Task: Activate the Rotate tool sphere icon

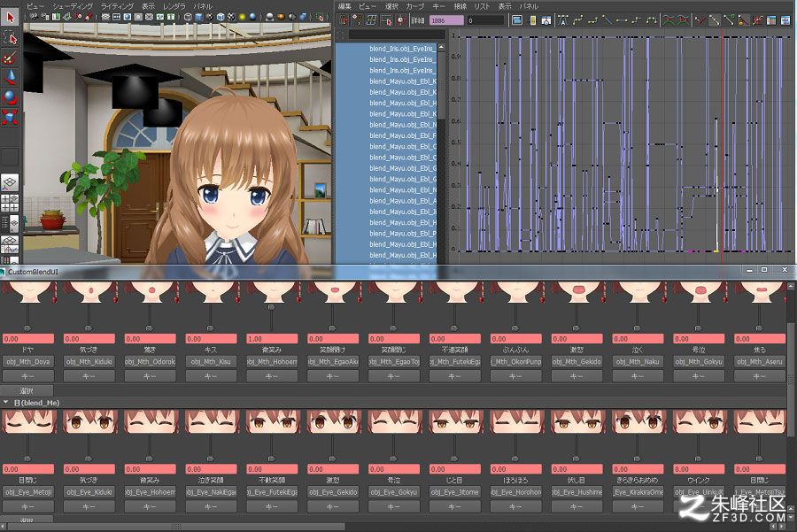Action: [x=10, y=96]
